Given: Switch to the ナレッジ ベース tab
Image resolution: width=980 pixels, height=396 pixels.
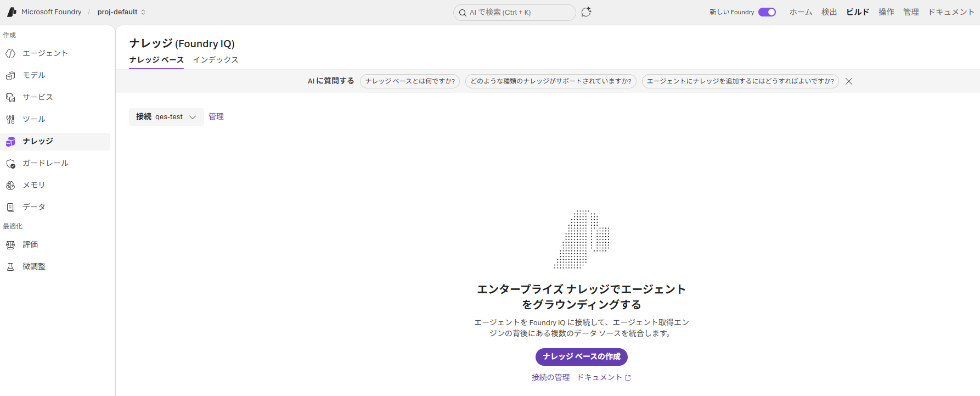Looking at the screenshot, I should click(x=156, y=60).
